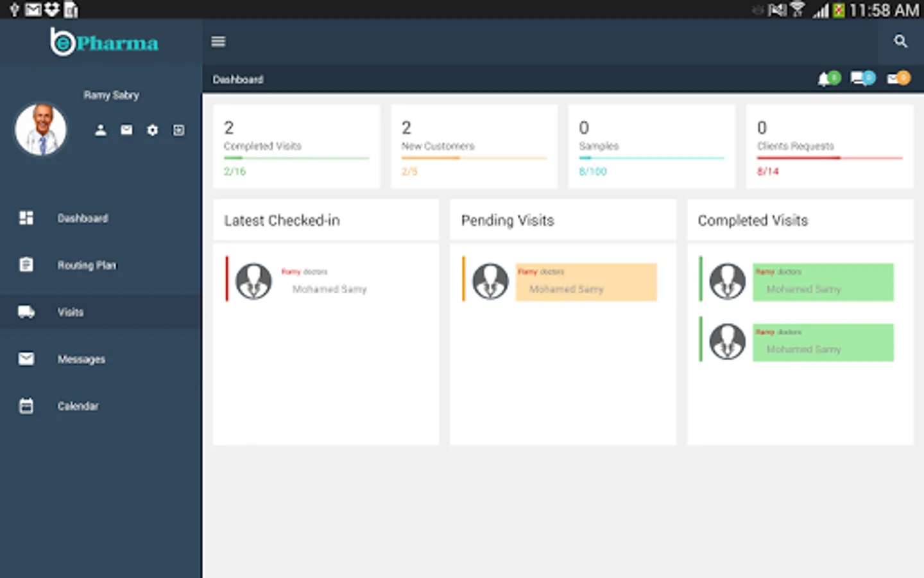This screenshot has width=924, height=578.
Task: Click the 2/16 completed visits count
Action: point(235,171)
